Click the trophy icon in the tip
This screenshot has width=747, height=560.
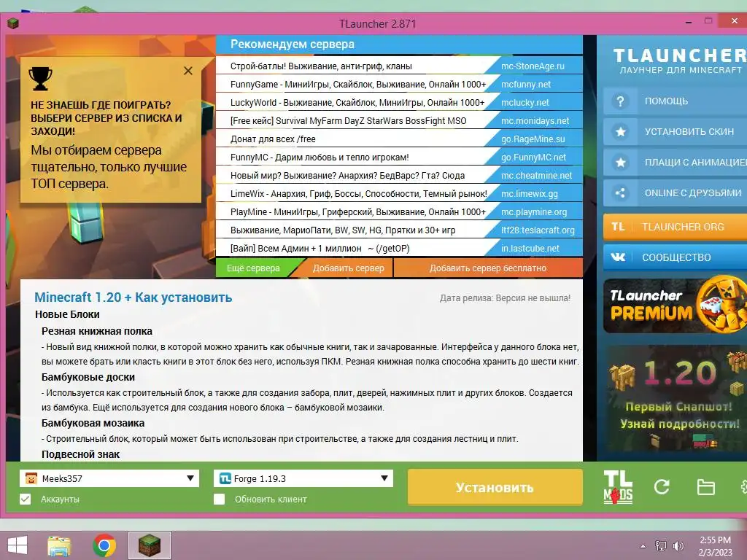tap(41, 79)
